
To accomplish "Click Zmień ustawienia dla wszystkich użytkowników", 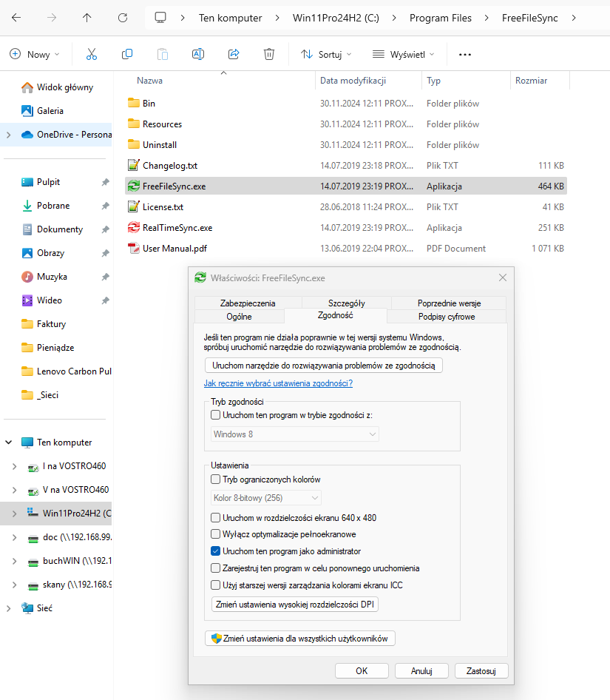I will [300, 639].
